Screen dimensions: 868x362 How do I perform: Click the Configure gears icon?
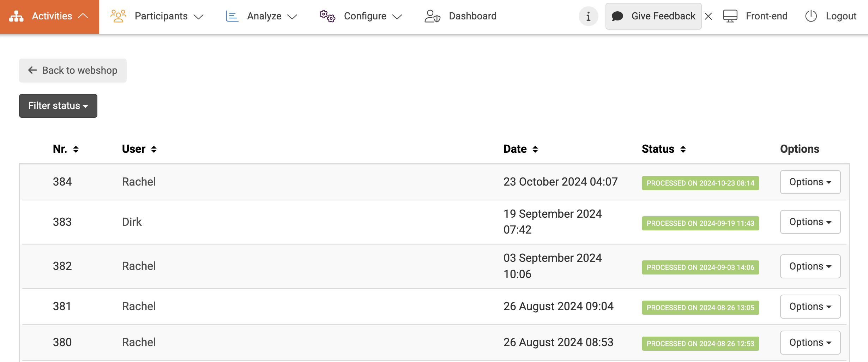327,16
